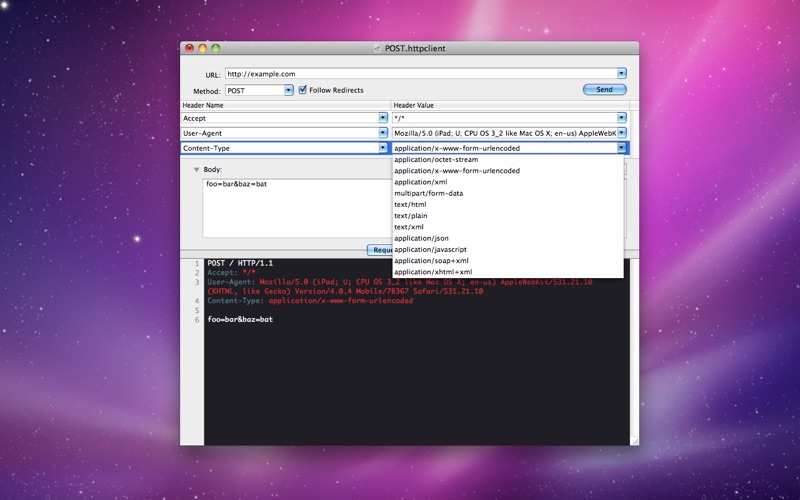The height and width of the screenshot is (500, 800).
Task: Click the POST.httpclient document icon in title bar
Action: click(377, 48)
